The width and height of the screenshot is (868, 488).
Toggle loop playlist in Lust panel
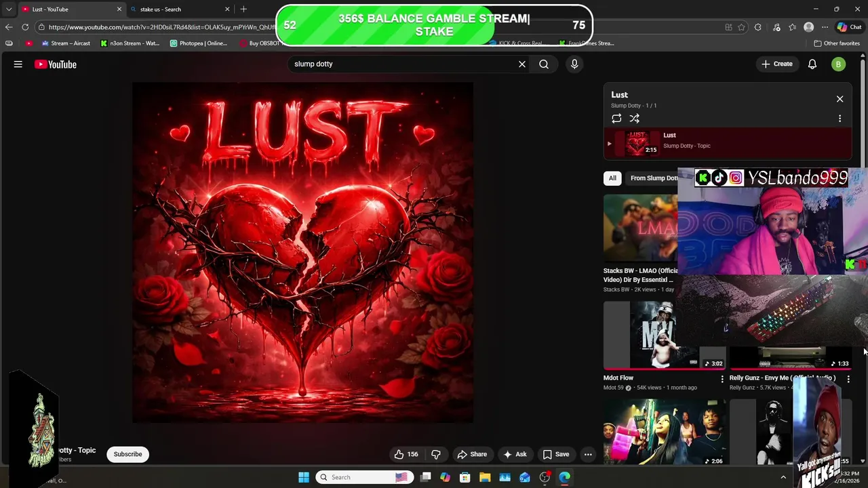[x=616, y=119]
